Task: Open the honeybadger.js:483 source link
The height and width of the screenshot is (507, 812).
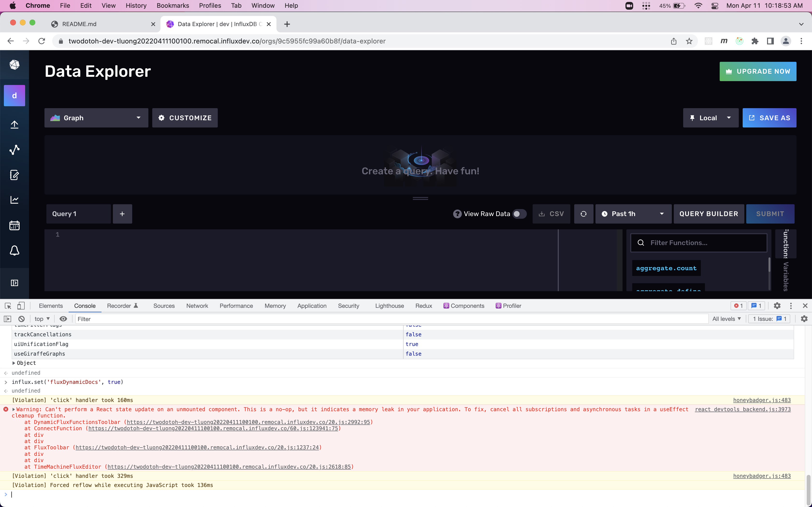Action: pyautogui.click(x=762, y=400)
